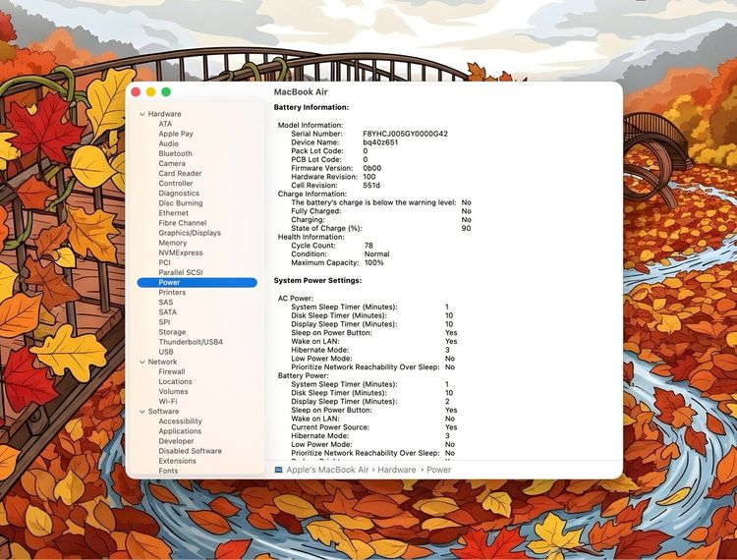
Task: Select Disabled Software in the sidebar
Action: tap(190, 451)
